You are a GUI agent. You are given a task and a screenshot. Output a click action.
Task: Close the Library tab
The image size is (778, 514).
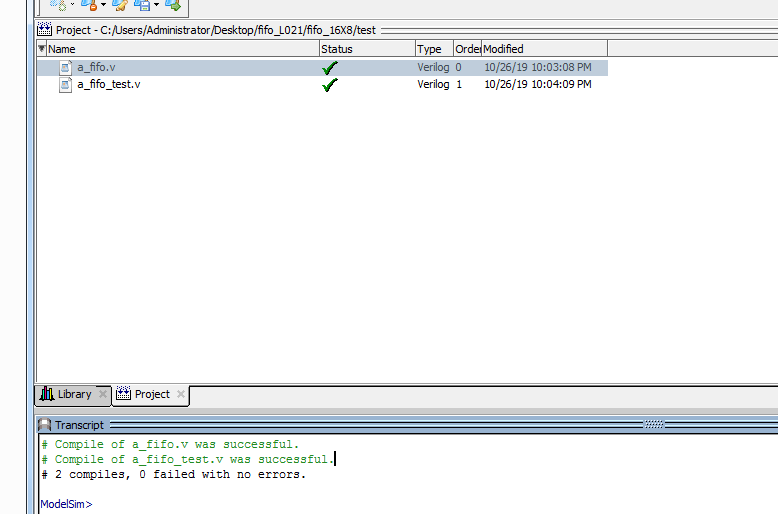point(102,395)
